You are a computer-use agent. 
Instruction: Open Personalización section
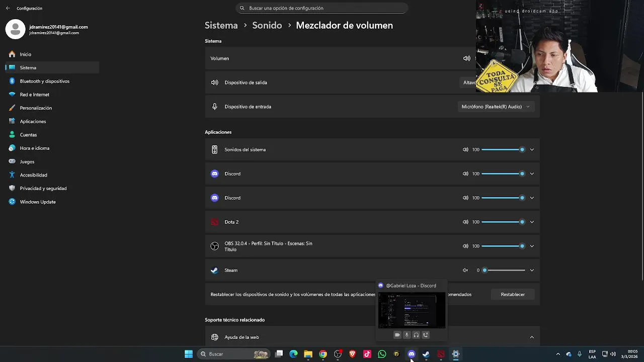[x=52, y=108]
